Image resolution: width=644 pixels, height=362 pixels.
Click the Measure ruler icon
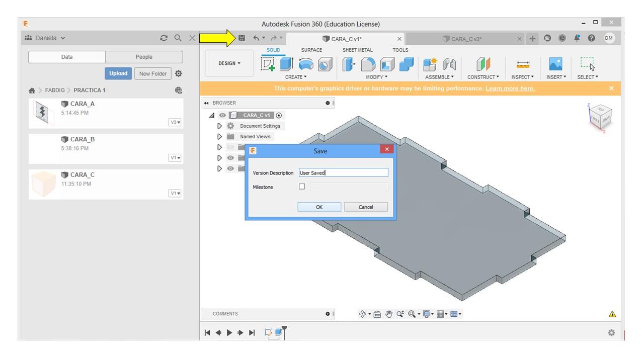pos(523,64)
